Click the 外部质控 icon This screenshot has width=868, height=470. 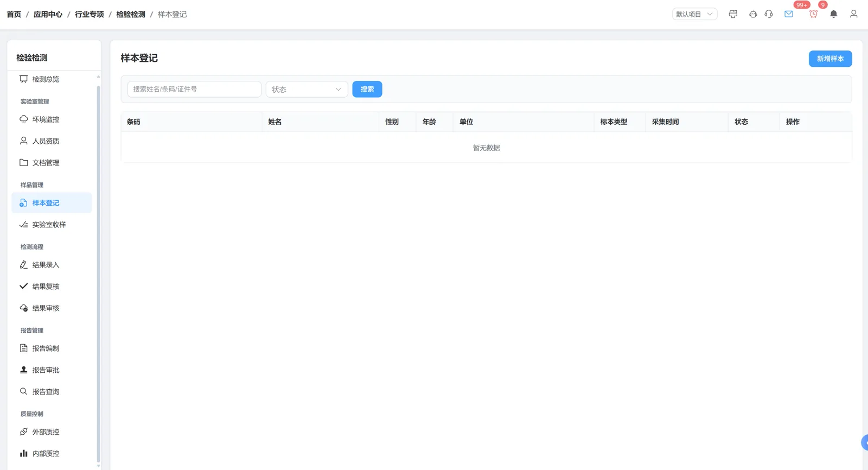pos(23,432)
